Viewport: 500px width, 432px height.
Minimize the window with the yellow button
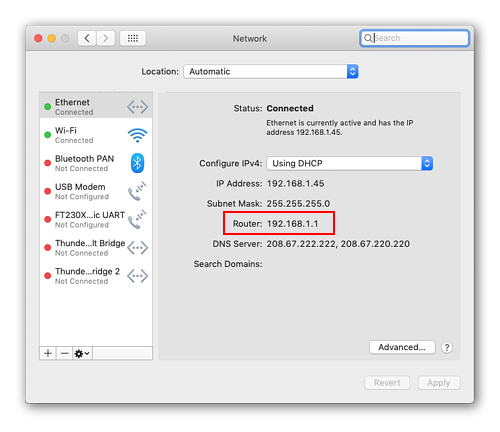pos(52,38)
